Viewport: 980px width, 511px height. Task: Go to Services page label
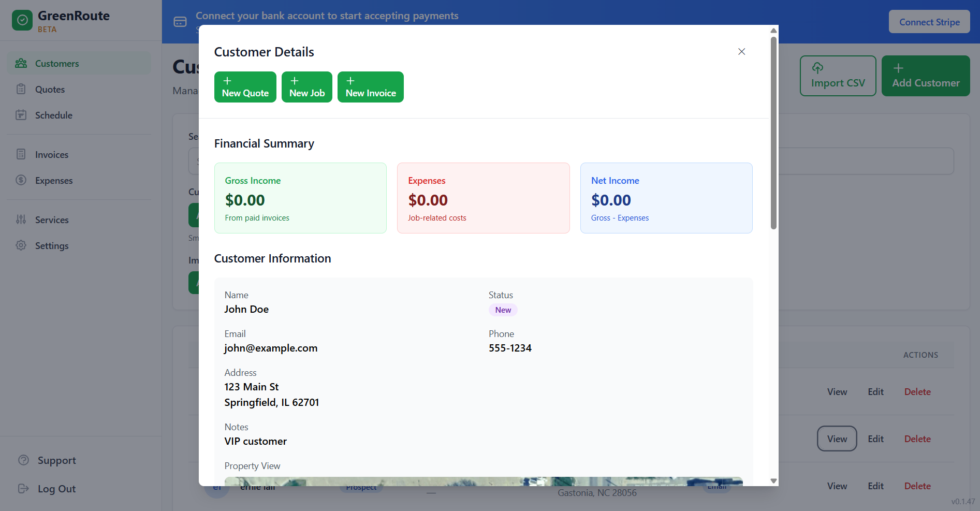click(x=52, y=220)
